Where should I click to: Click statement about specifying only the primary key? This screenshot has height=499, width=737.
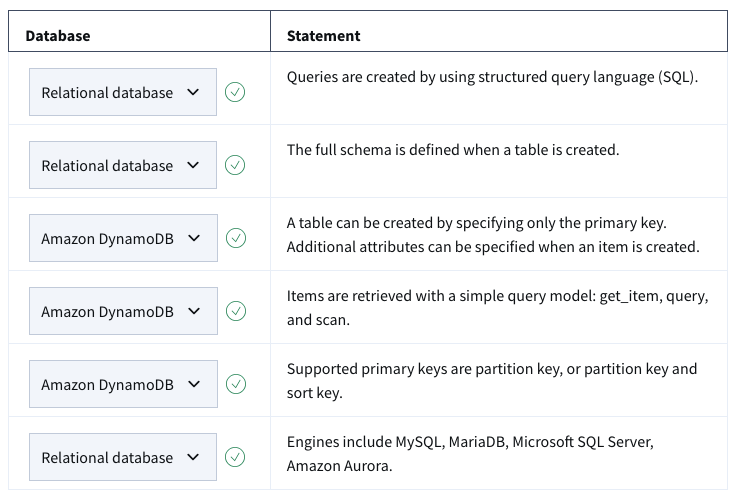[492, 233]
